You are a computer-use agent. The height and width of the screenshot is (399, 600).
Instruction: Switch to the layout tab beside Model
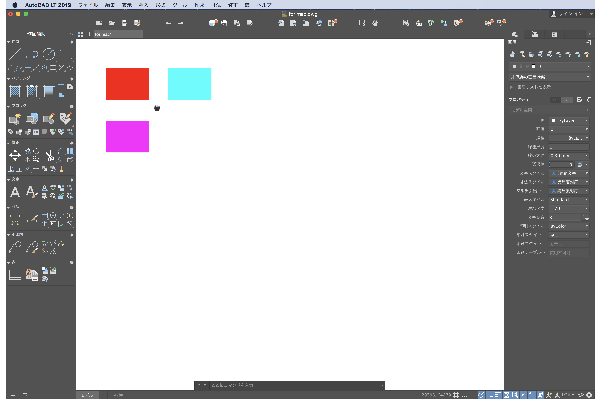tap(118, 395)
